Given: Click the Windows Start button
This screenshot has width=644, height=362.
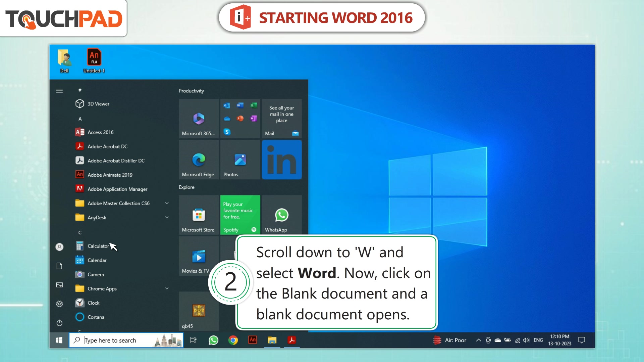Looking at the screenshot, I should coord(59,340).
